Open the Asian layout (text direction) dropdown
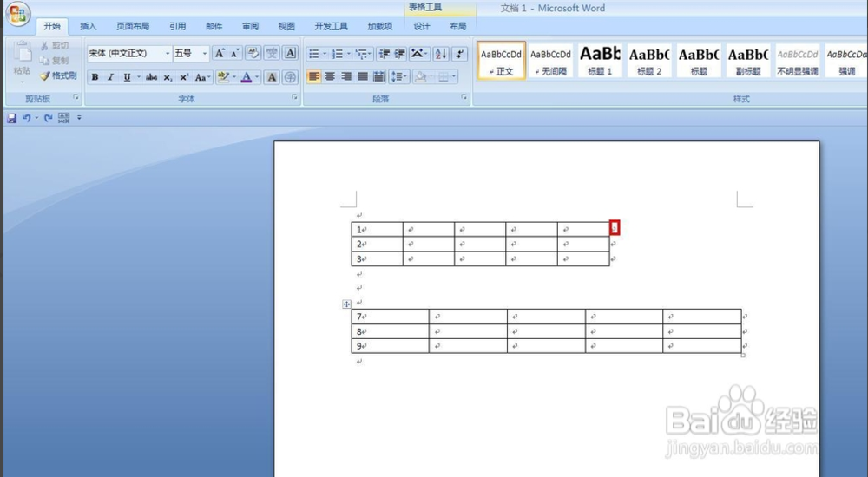This screenshot has height=477, width=868. coord(419,54)
